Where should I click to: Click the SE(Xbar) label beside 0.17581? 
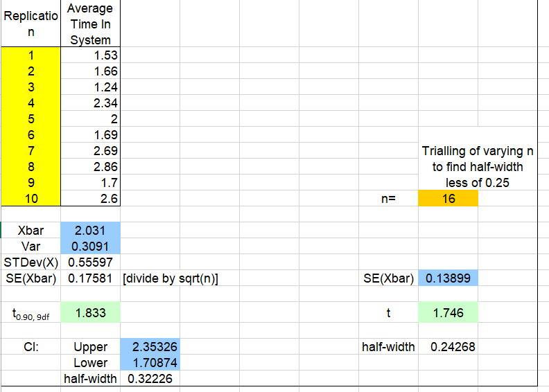pos(31,278)
